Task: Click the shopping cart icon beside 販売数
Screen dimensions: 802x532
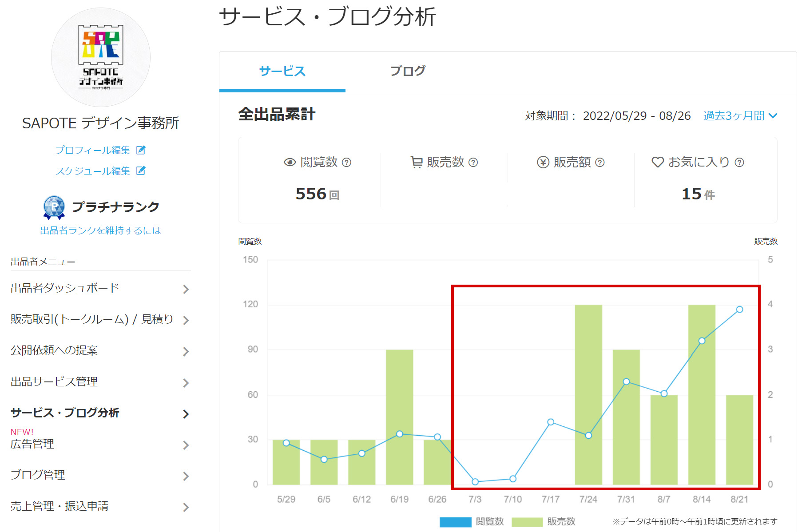Action: point(416,162)
